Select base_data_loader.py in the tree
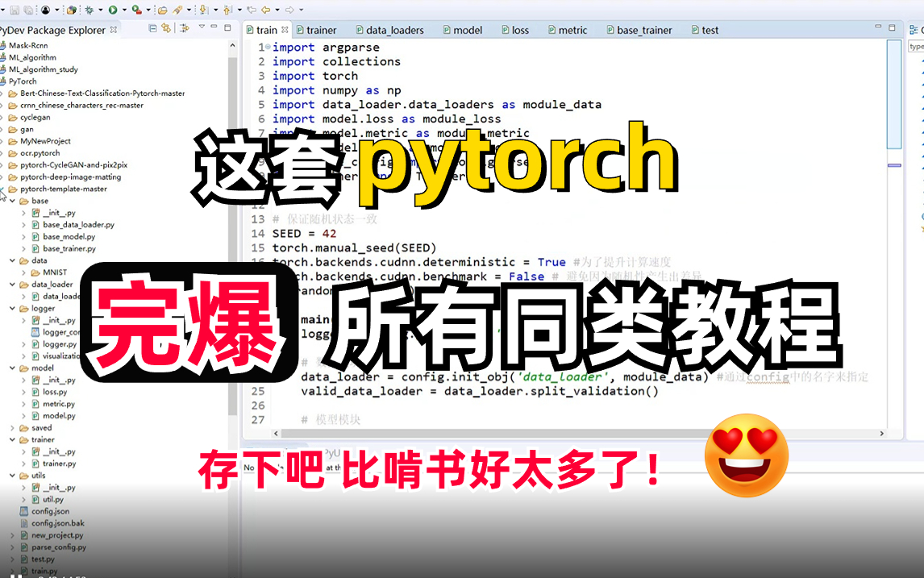 tap(78, 224)
